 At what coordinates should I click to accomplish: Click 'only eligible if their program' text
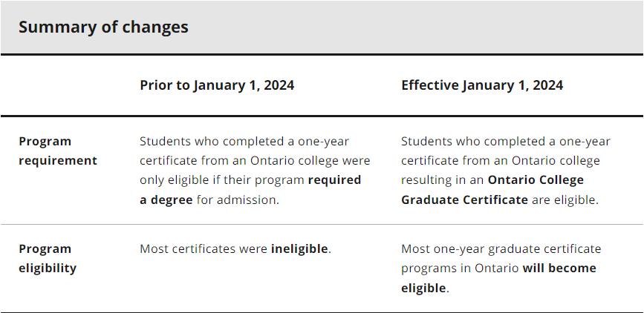click(x=222, y=180)
